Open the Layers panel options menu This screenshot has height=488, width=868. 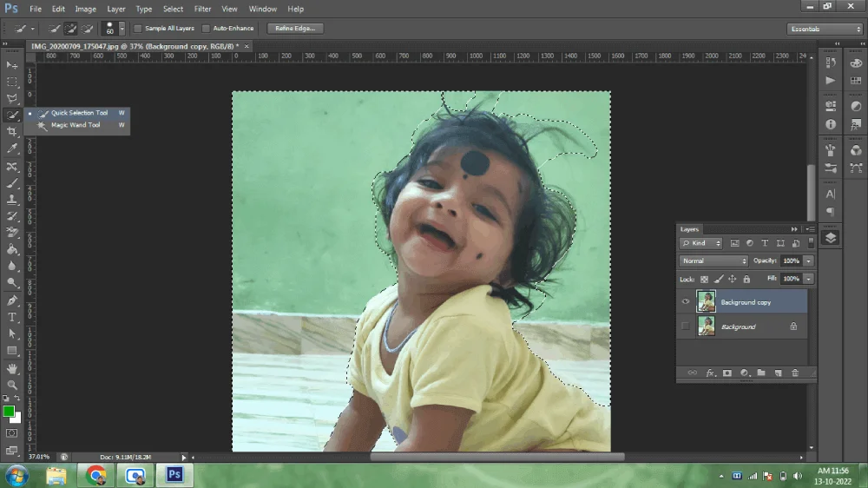tap(810, 228)
